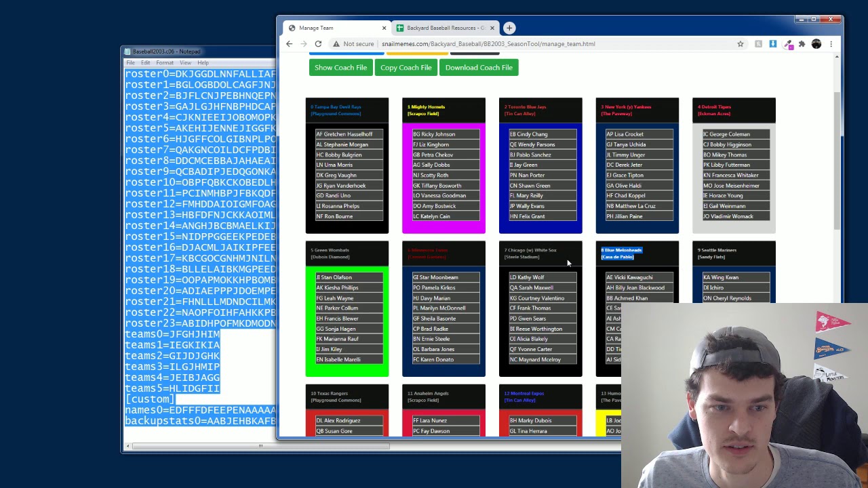Open the Chrome three-dot menu
Screen dimensions: 868x488
pos(831,44)
